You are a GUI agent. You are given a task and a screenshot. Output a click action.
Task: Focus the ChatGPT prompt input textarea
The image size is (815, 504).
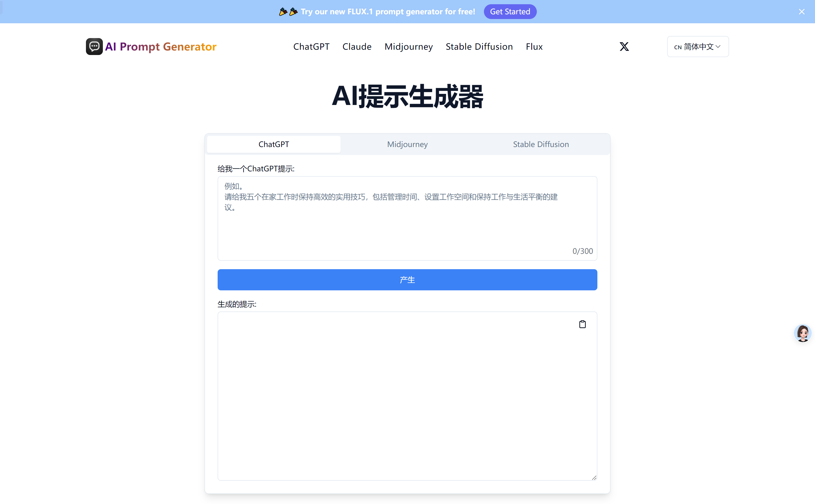tap(407, 218)
